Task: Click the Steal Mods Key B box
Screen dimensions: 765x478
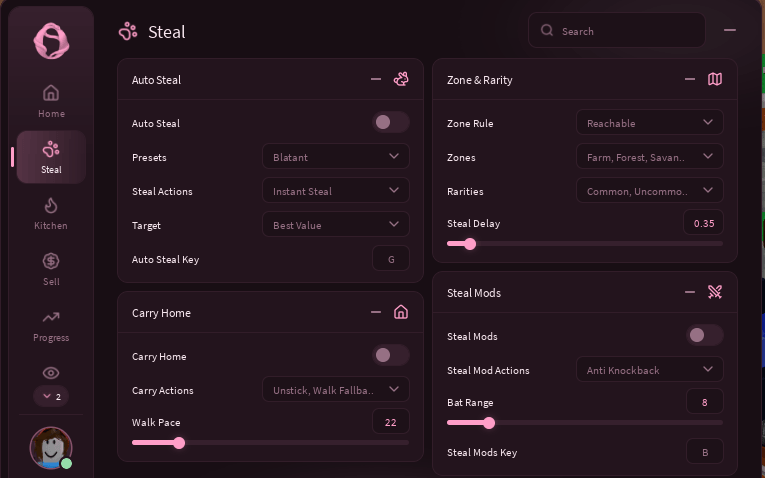Action: point(705,452)
